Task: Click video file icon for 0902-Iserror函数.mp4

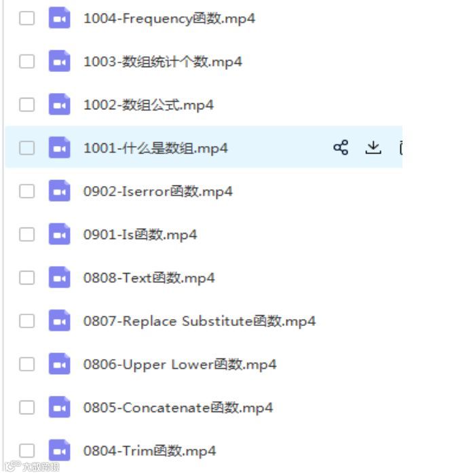Action: pyautogui.click(x=60, y=191)
